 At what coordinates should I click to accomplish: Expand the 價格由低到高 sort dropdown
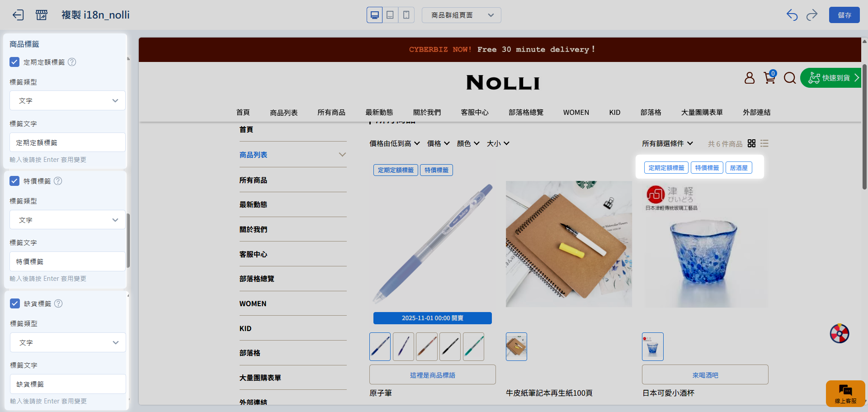coord(394,143)
